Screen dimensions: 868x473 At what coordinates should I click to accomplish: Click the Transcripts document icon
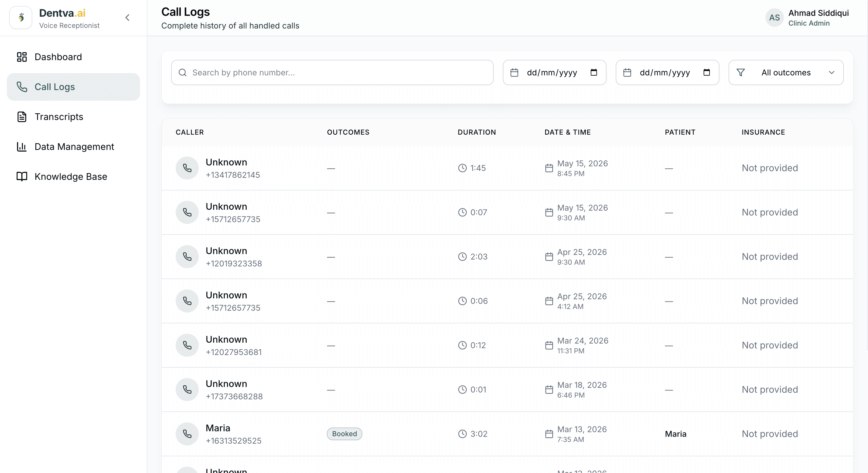22,117
